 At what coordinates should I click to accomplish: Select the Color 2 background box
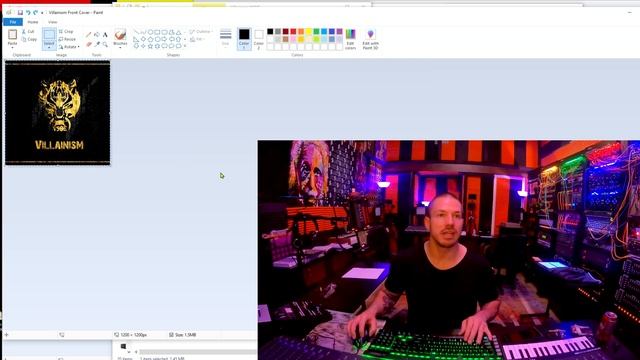[x=259, y=39]
